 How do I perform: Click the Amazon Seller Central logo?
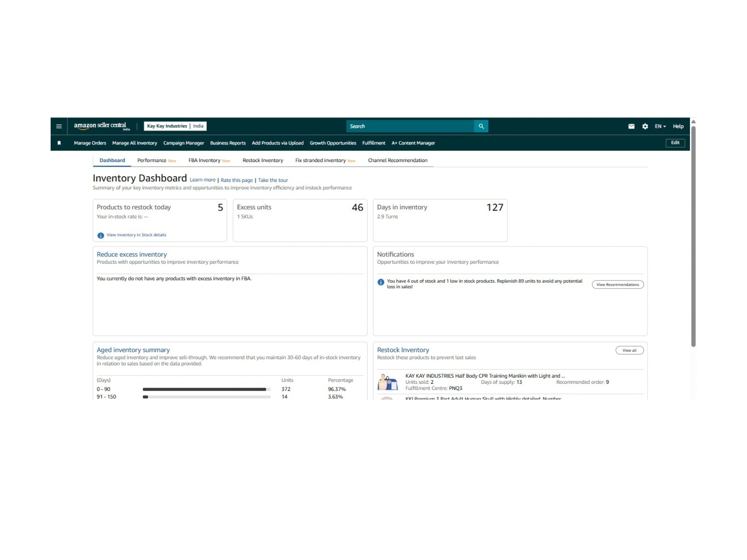pyautogui.click(x=102, y=126)
